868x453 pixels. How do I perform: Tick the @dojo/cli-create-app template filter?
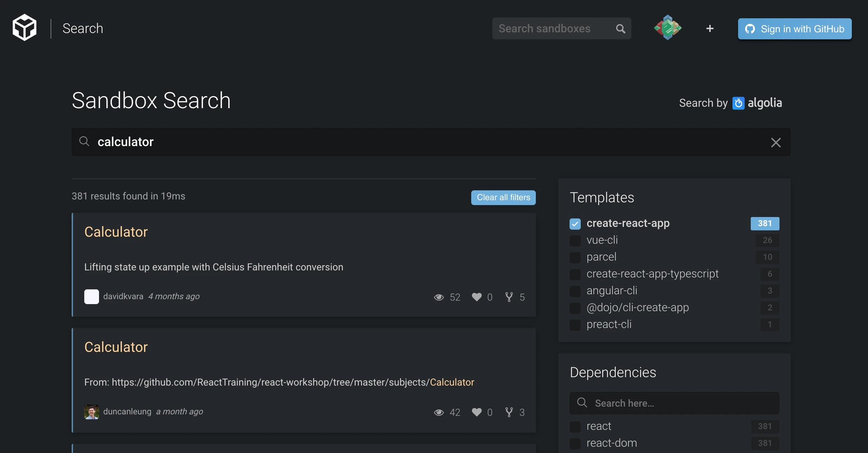[575, 308]
